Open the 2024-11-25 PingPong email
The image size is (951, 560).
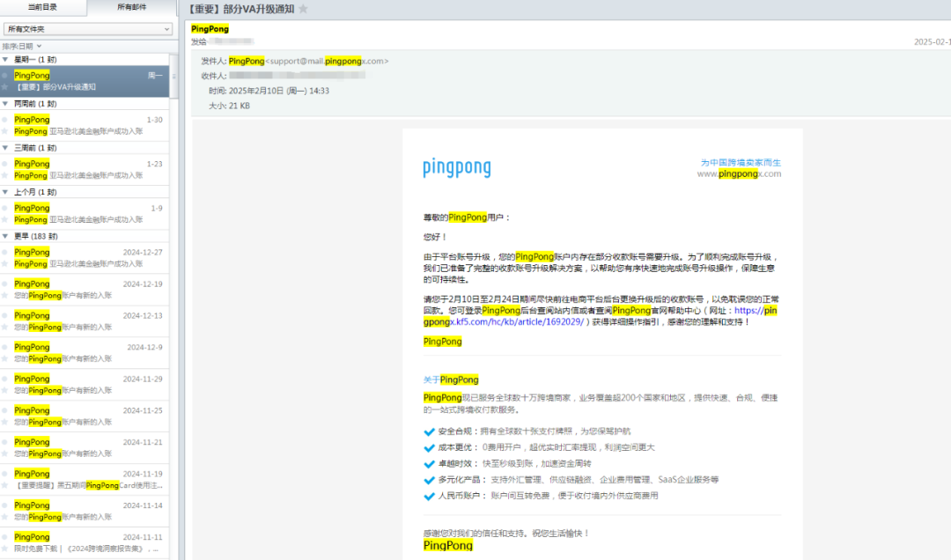85,416
